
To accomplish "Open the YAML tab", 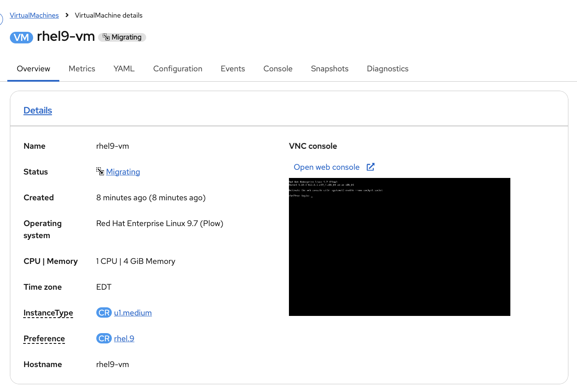I will 124,69.
